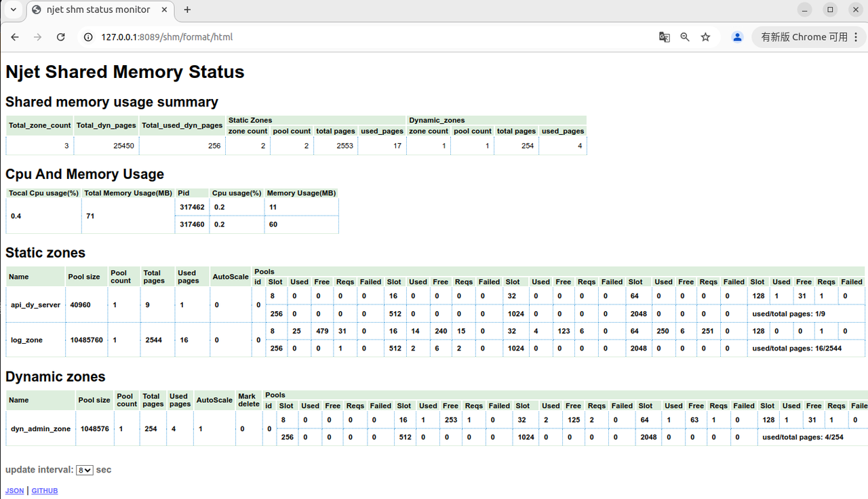Open a new tab with the plus icon
The width and height of the screenshot is (868, 499).
pyautogui.click(x=187, y=9)
